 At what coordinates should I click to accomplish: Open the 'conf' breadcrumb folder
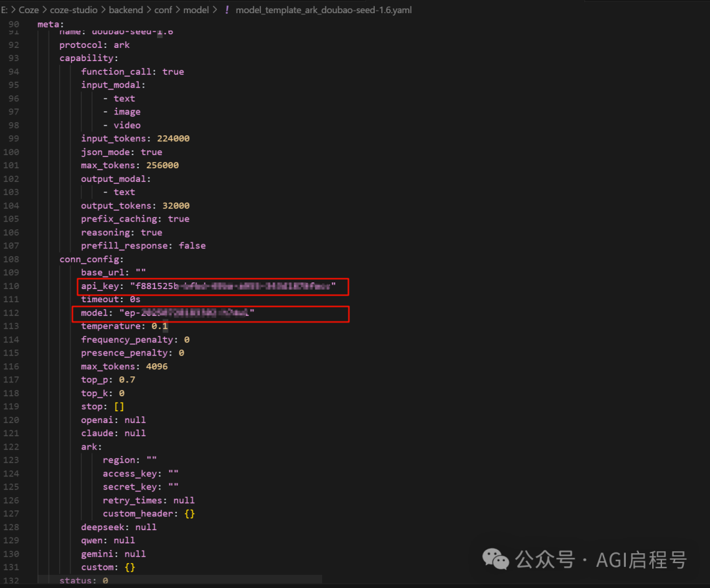pos(163,10)
